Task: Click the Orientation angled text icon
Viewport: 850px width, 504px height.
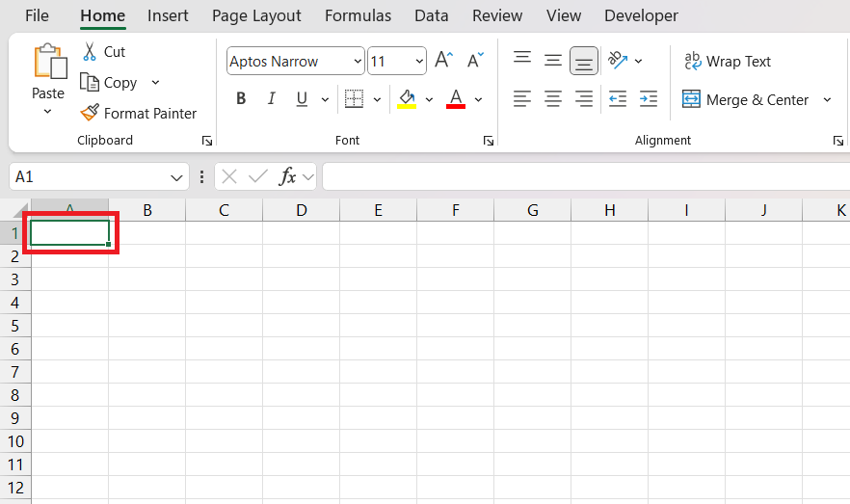Action: tap(618, 60)
